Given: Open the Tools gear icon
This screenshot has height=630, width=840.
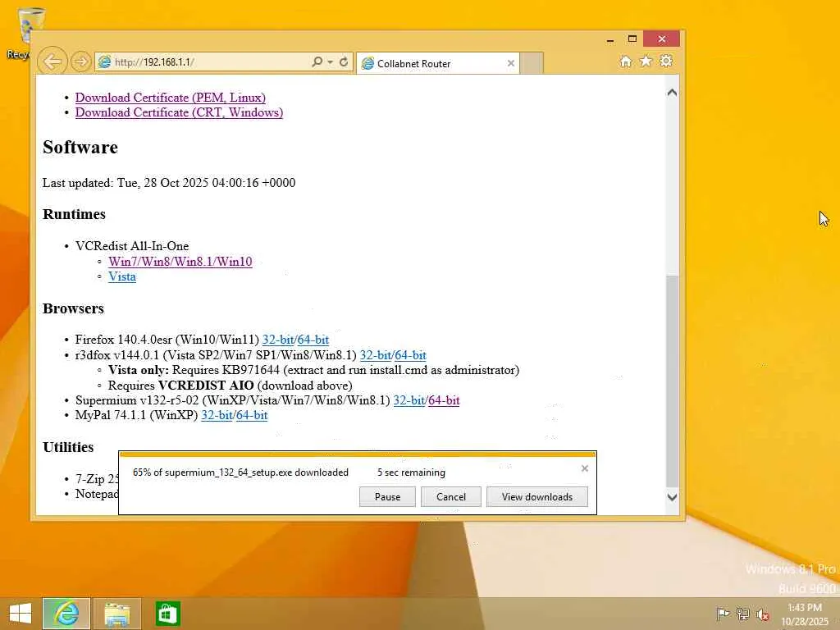Looking at the screenshot, I should [666, 61].
